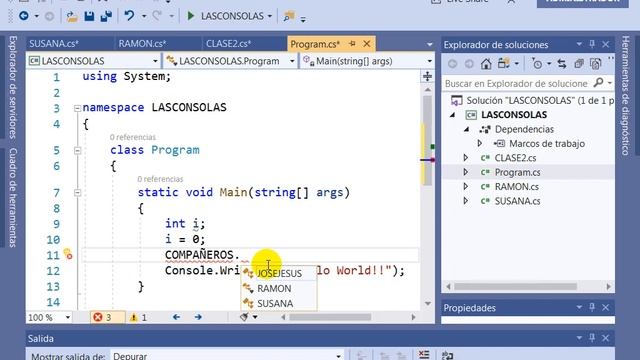Show the 1 warning indicator
The image size is (640, 360).
click(x=138, y=317)
